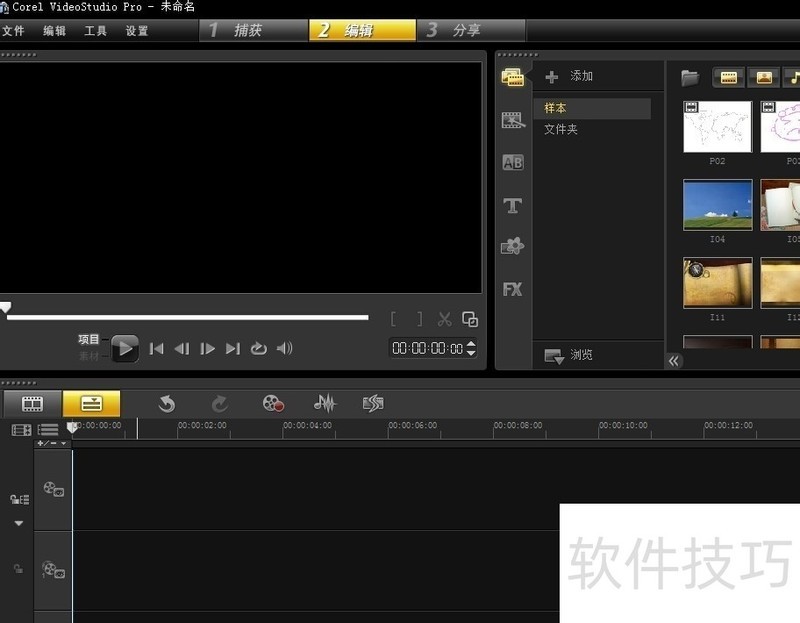Open the +/- track zoom dropdown
This screenshot has height=623, width=800.
[52, 443]
